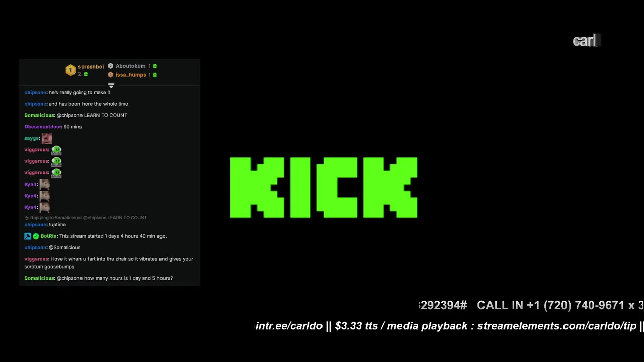Viewport: 644px width, 362px height.
Task: Expand the gift leaderboard with the down arrow
Action: point(111,85)
